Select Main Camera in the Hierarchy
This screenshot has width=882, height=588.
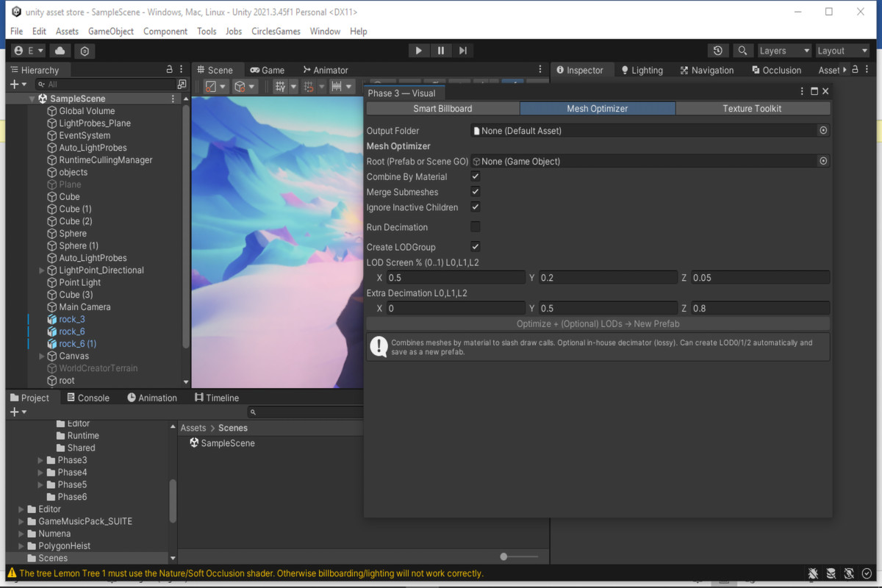85,307
